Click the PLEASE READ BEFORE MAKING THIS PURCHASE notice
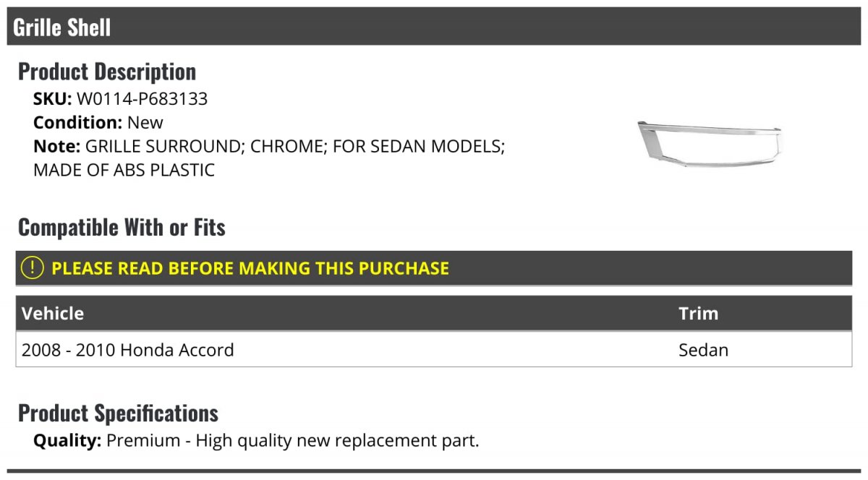868x480 pixels. [250, 268]
